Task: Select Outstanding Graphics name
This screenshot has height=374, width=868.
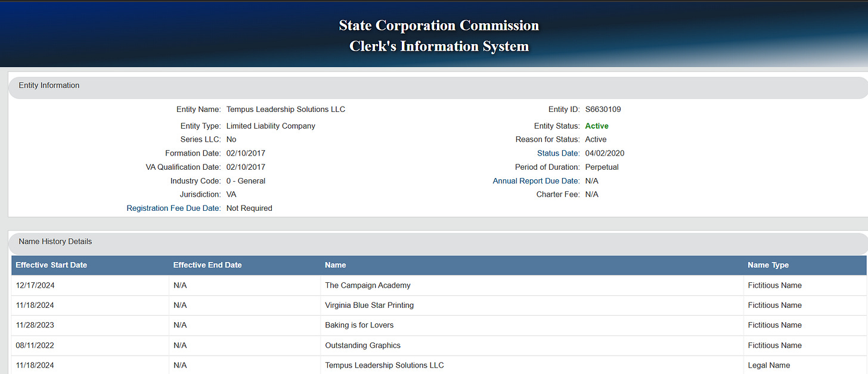Action: click(x=362, y=345)
